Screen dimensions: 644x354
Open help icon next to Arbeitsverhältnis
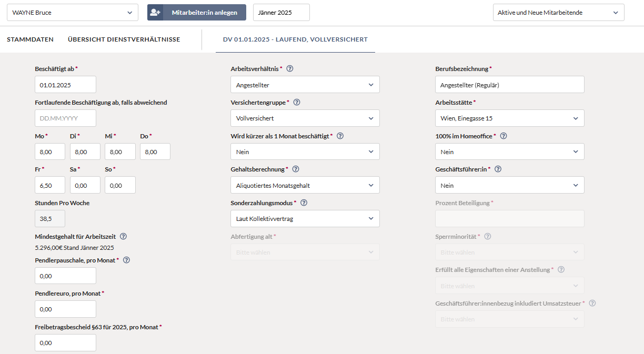coord(290,69)
